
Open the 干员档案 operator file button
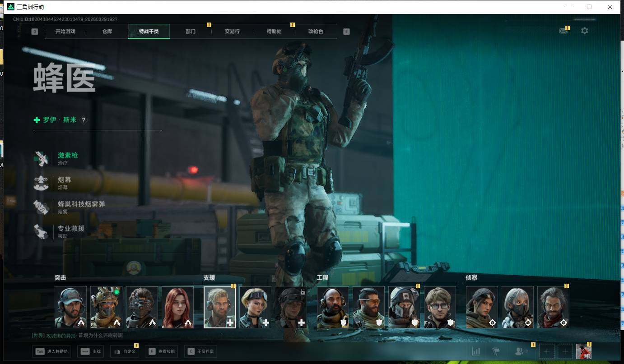200,351
